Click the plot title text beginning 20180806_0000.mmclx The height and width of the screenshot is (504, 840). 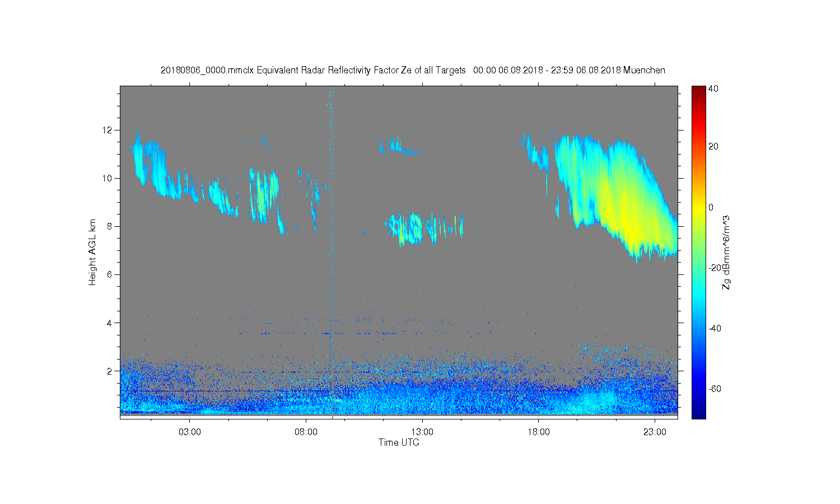click(413, 71)
